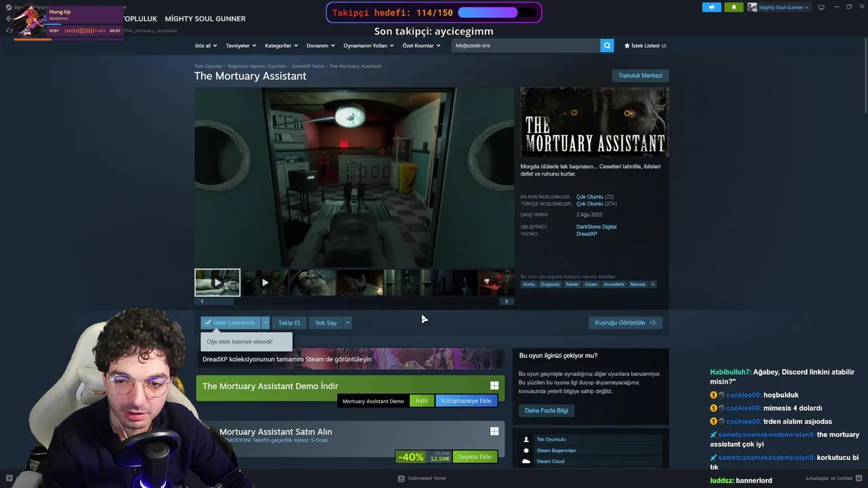Click the Steam Cloud feature link

550,462
